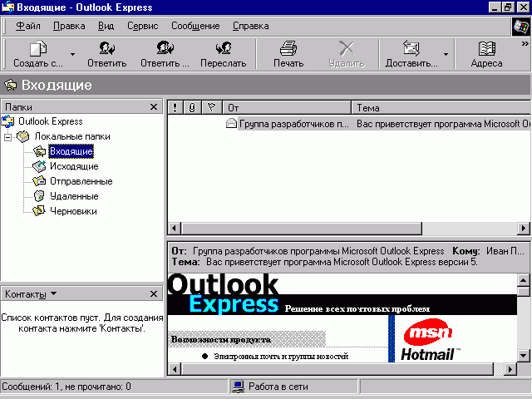Click message list left scroll arrow
Screen dimensions: 532x399
pyautogui.click(x=175, y=229)
